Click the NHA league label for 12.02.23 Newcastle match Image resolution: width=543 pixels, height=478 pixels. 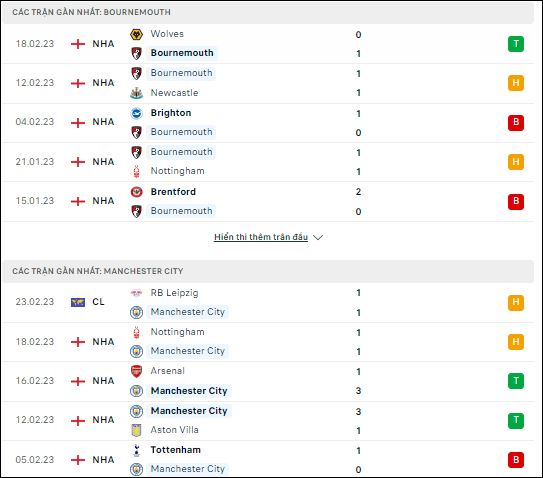[103, 83]
